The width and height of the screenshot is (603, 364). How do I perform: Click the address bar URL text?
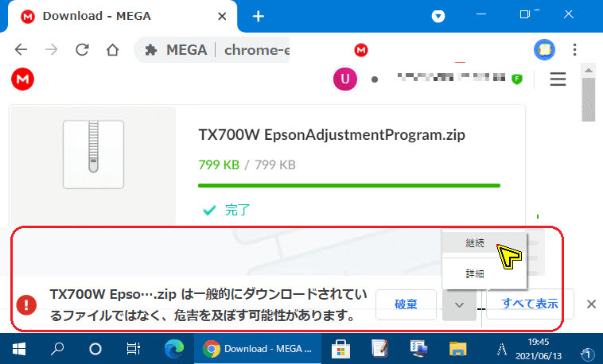pyautogui.click(x=256, y=50)
